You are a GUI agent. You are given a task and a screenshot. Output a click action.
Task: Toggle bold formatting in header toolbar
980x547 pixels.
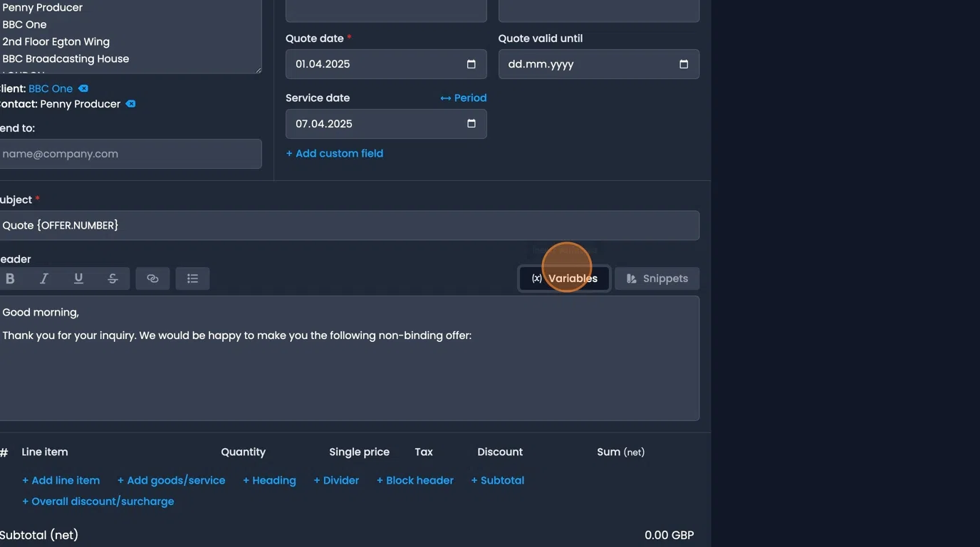pyautogui.click(x=10, y=278)
